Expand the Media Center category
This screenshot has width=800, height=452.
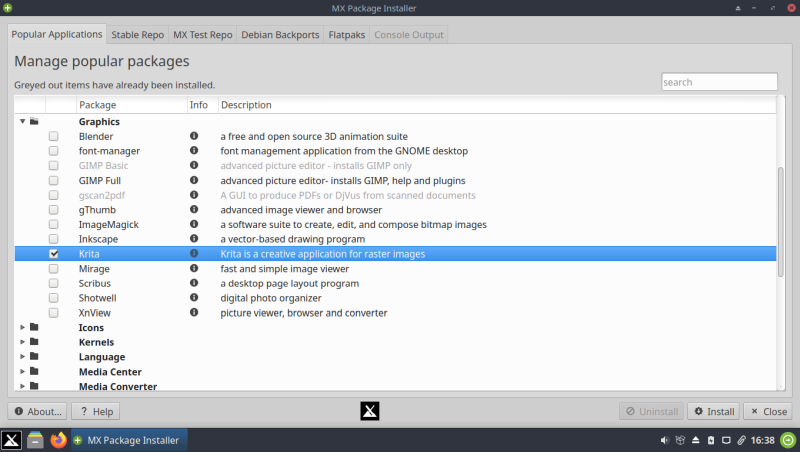click(22, 371)
